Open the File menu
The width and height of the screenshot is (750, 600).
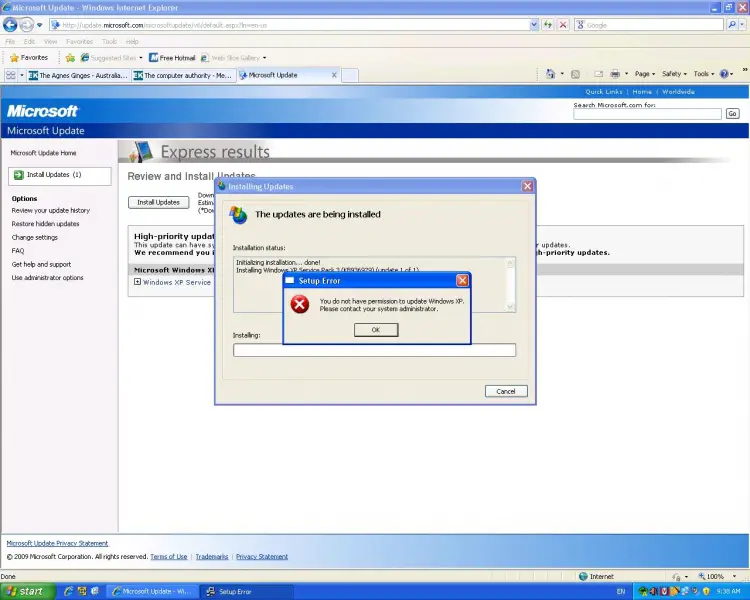(10, 42)
